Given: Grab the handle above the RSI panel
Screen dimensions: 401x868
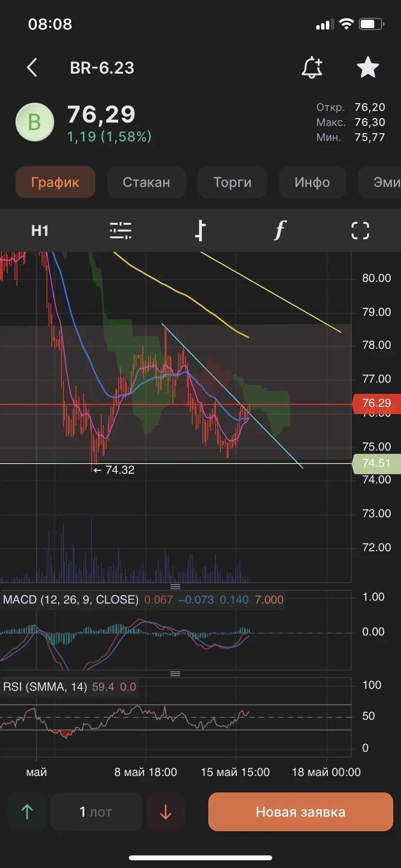Looking at the screenshot, I should coord(175,674).
